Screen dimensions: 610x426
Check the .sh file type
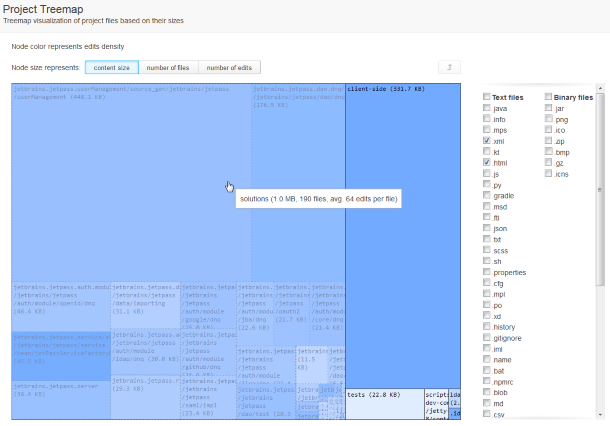[487, 260]
